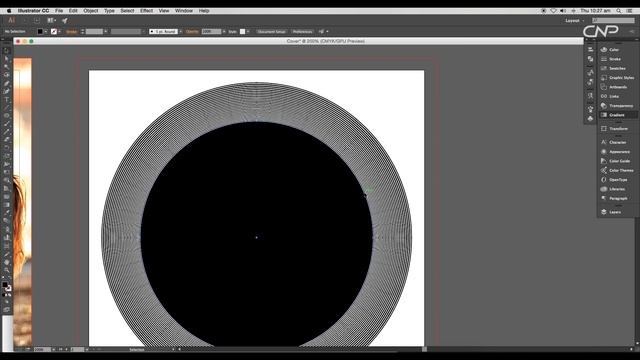Open the graphic Style dropdown arrow
The width and height of the screenshot is (640, 360).
click(248, 31)
